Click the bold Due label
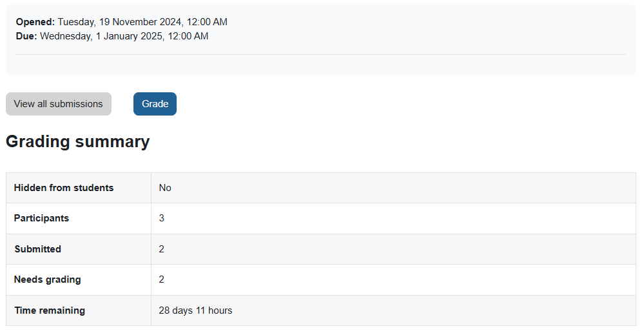 coord(26,36)
